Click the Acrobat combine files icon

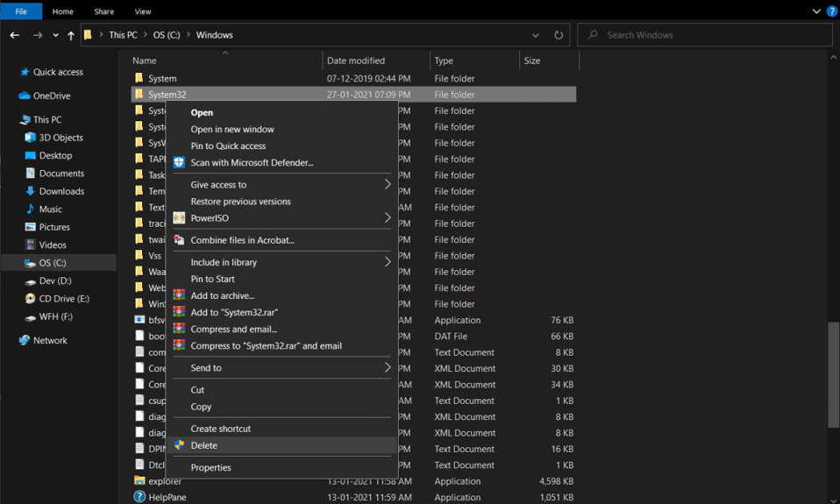179,240
